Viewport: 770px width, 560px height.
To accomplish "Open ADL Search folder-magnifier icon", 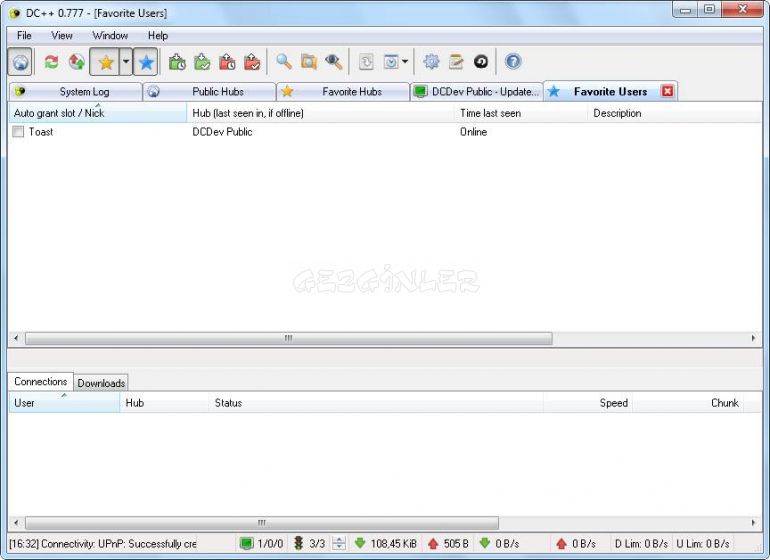I will point(308,62).
